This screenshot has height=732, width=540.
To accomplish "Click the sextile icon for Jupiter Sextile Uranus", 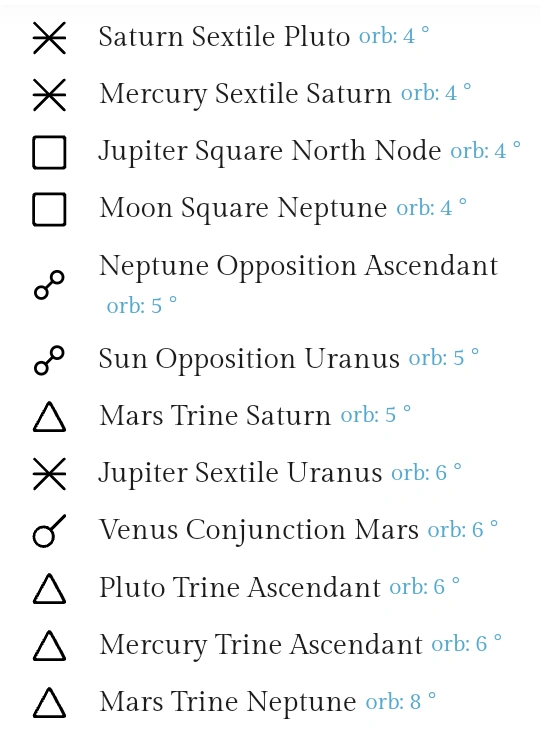I will tap(49, 474).
